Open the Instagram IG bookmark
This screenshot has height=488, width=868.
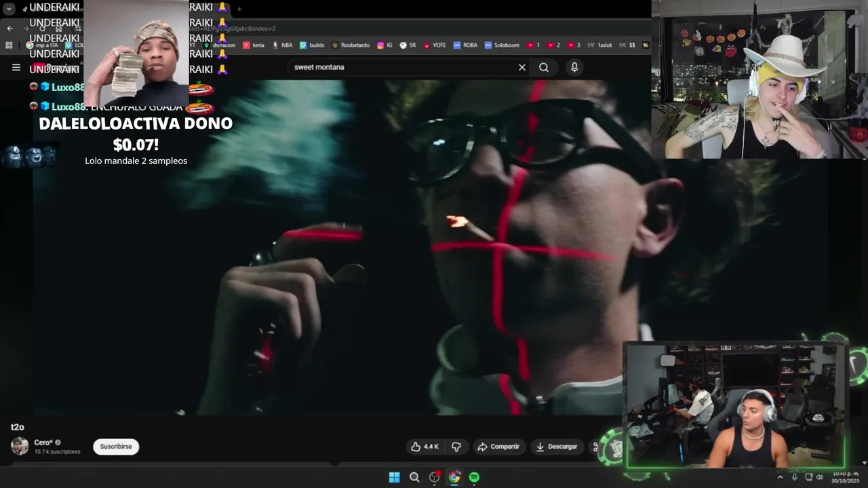[385, 45]
